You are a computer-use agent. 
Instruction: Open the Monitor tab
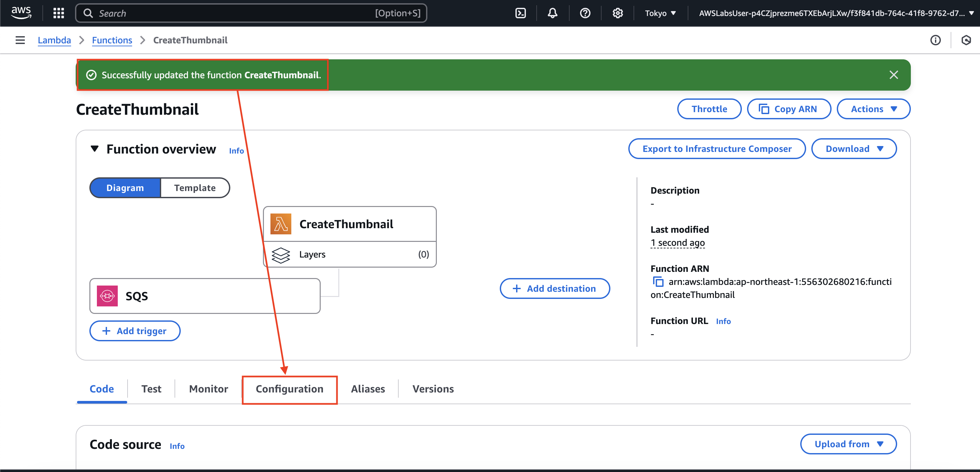(x=208, y=389)
